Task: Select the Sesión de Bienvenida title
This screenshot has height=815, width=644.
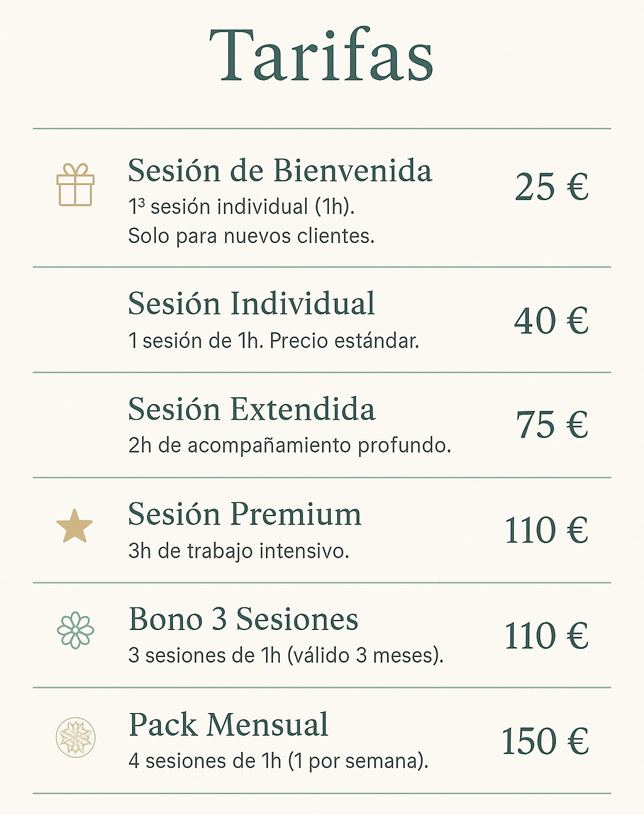Action: 280,171
